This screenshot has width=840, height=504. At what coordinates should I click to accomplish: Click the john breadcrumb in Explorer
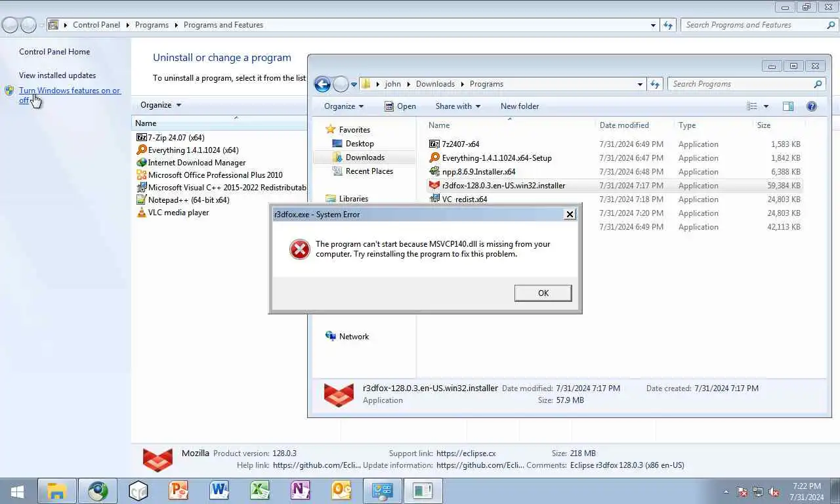coord(392,84)
